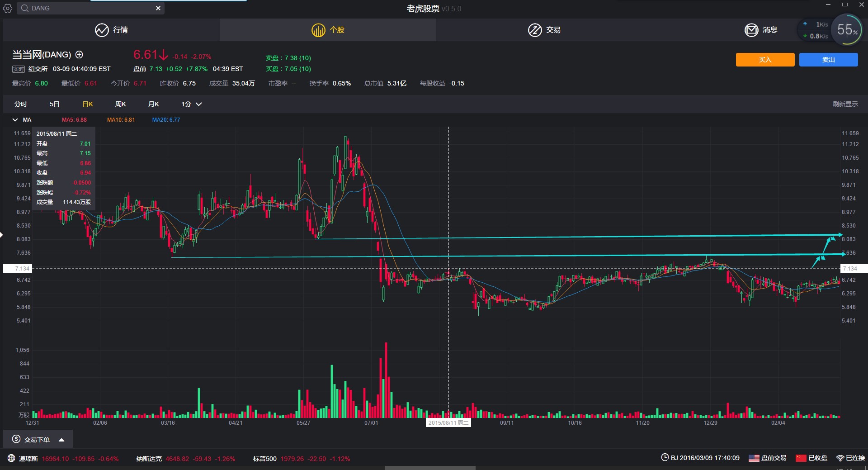This screenshot has height=470, width=868.
Task: Open the 行情 market tab
Action: click(111, 30)
